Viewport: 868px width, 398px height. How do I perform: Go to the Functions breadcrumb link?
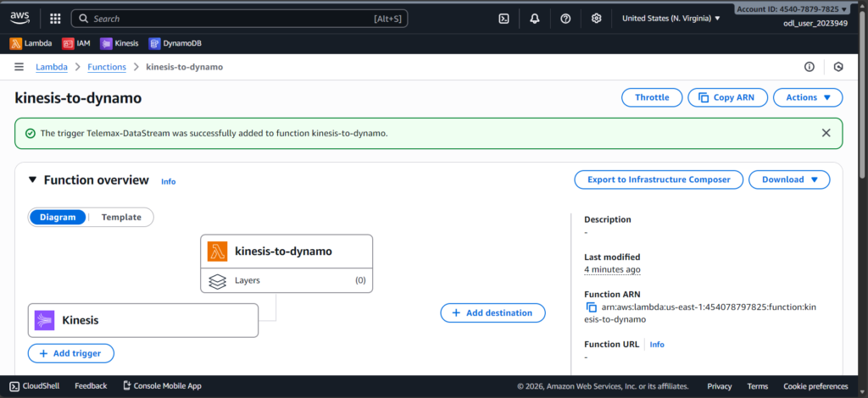coord(107,67)
